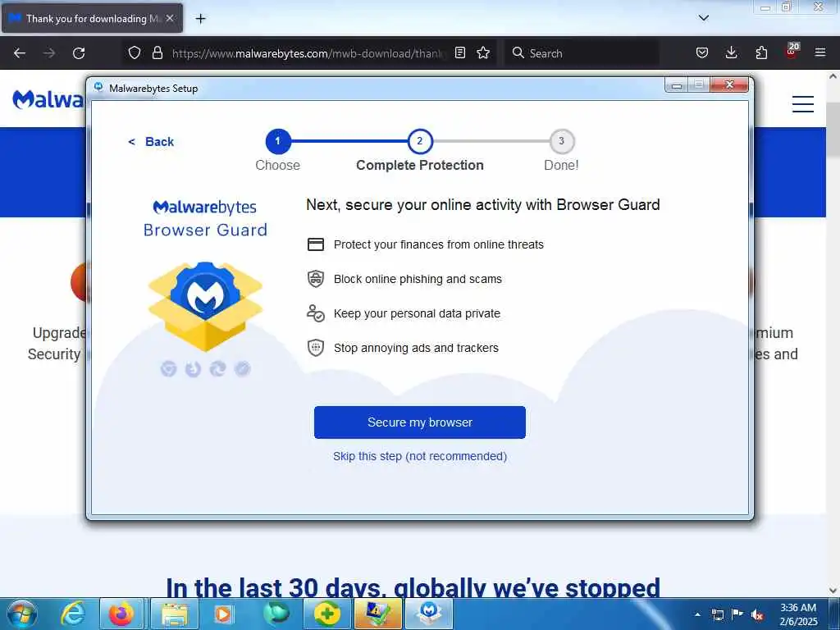
Task: Bookmark this page with the star icon
Action: coord(483,53)
